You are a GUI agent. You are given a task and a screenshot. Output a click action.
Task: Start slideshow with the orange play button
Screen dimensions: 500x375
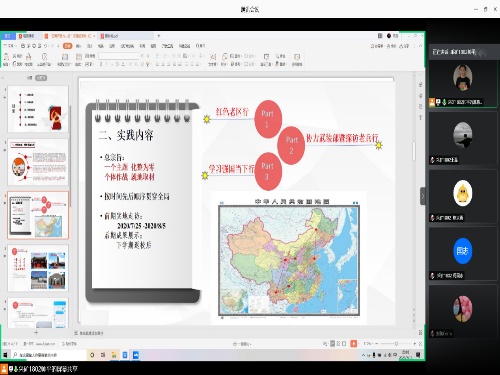click(x=353, y=343)
